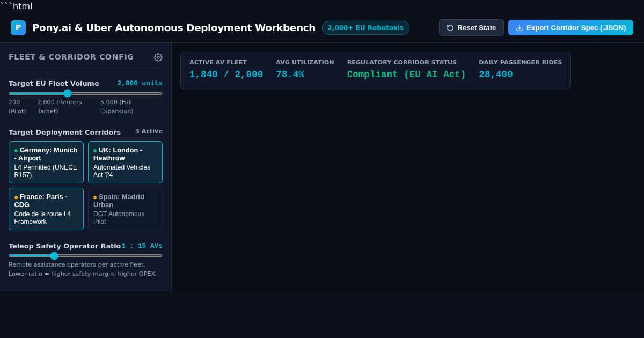Click the 'REGULATORY CORRIDOR STATUS' label
The image size is (644, 338).
tap(402, 63)
